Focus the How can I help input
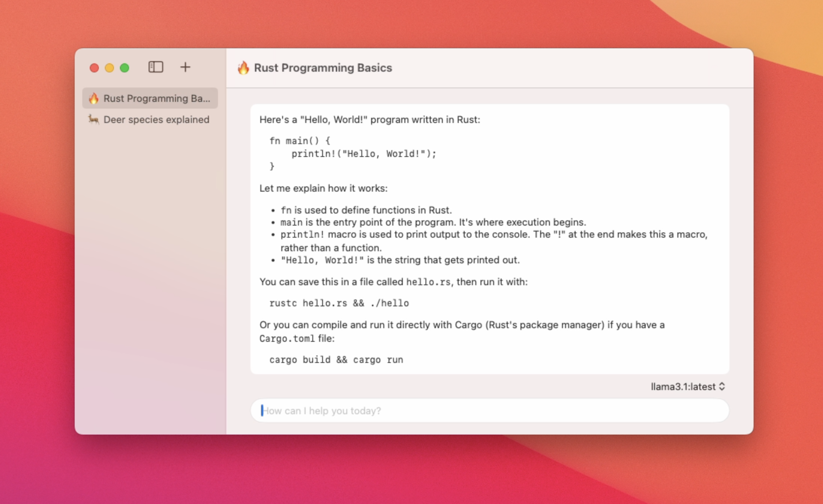823x504 pixels. pyautogui.click(x=489, y=410)
